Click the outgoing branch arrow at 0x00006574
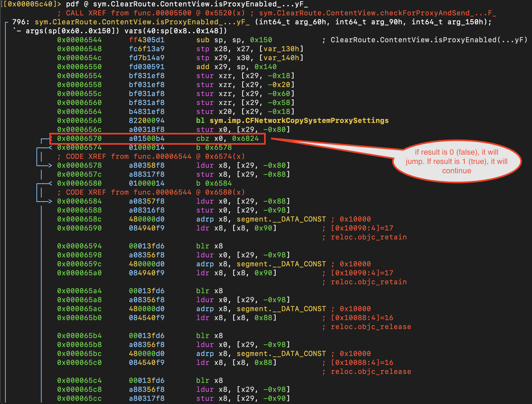The width and height of the screenshot is (532, 404). click(x=50, y=148)
